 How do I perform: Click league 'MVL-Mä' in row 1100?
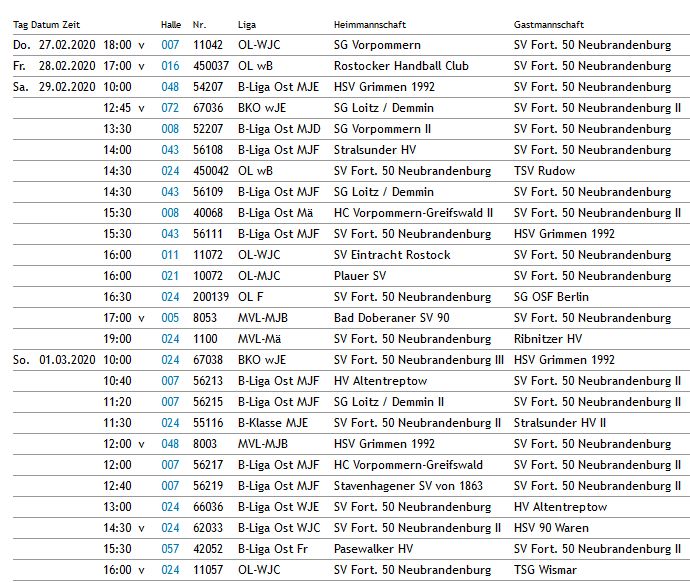click(260, 339)
